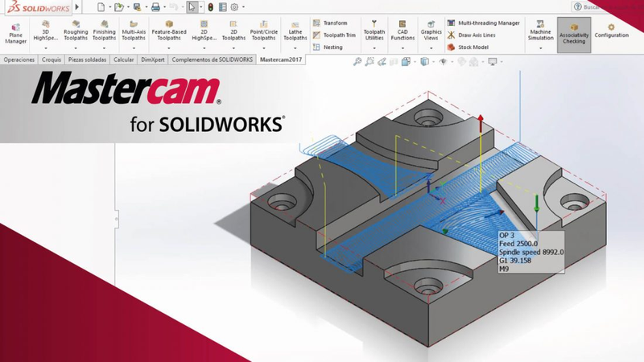Click the 3D HighSpeed toolpaths icon
The width and height of the screenshot is (644, 362).
[46, 24]
